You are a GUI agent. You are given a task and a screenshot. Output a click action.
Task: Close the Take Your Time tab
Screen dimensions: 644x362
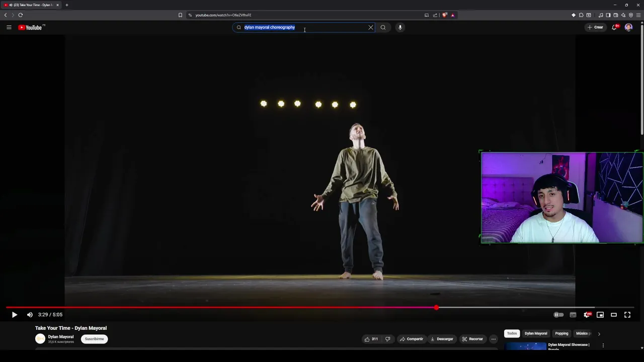[x=57, y=5]
